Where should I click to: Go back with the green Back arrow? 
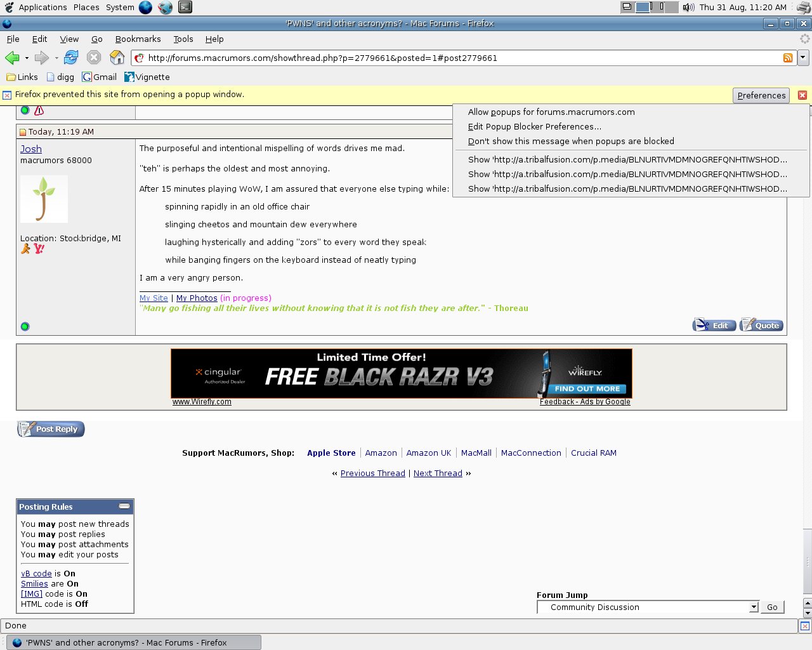click(12, 58)
